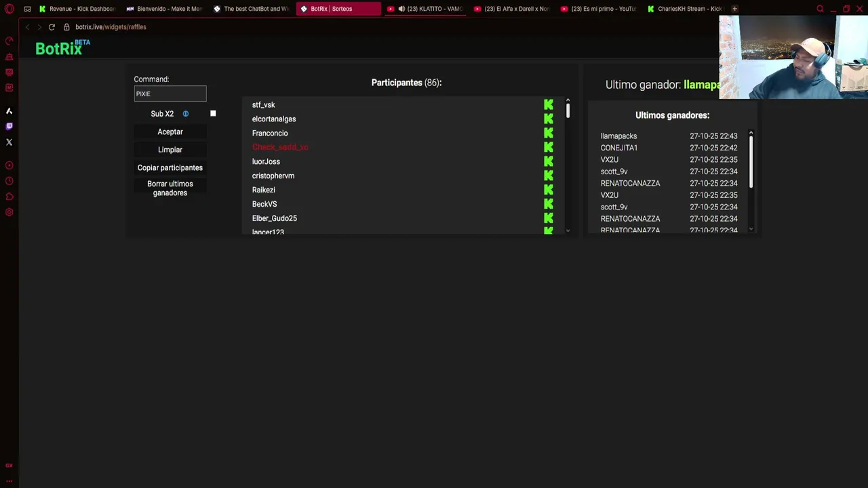Click Copiar participantes button

tap(170, 167)
